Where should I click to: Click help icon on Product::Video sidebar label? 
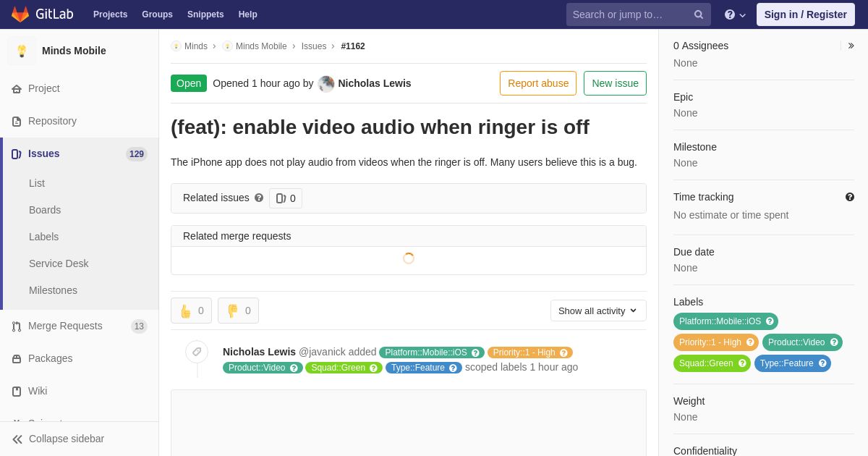point(834,342)
